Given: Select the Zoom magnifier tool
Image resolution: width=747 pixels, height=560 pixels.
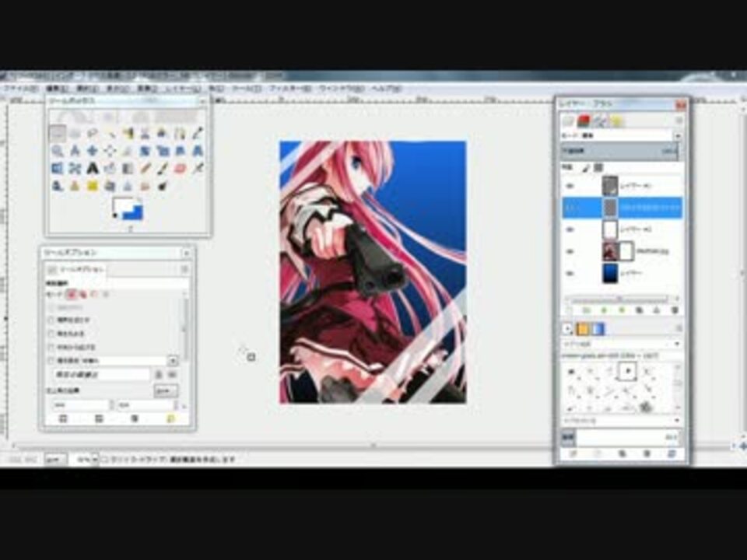Looking at the screenshot, I should point(57,151).
